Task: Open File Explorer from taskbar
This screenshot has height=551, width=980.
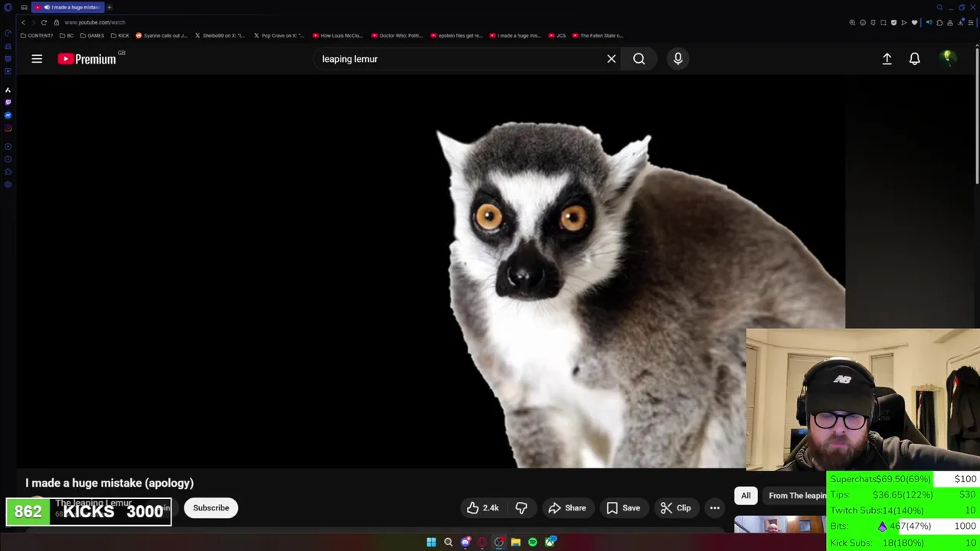Action: pyautogui.click(x=515, y=542)
